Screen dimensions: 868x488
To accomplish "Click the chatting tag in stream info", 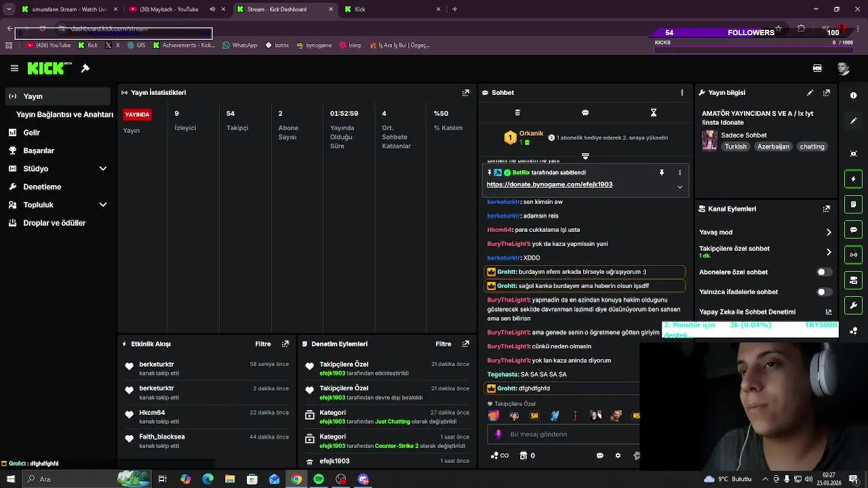I will tap(812, 147).
